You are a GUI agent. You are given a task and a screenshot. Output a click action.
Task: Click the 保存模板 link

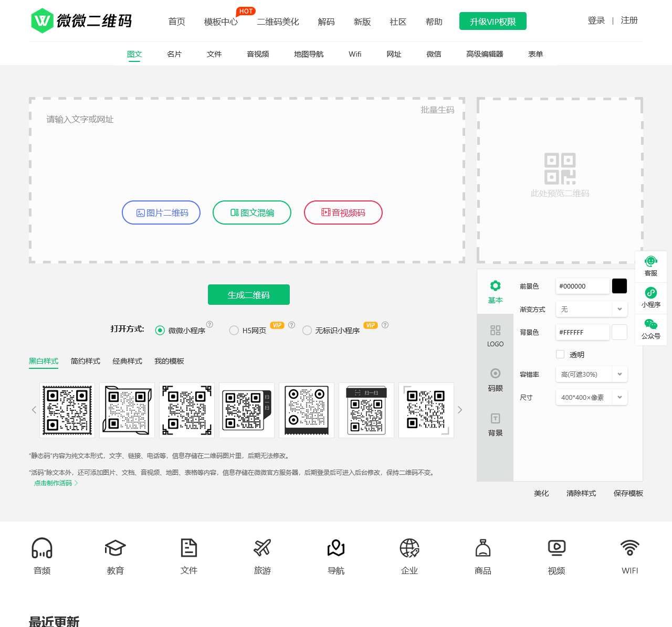(628, 493)
